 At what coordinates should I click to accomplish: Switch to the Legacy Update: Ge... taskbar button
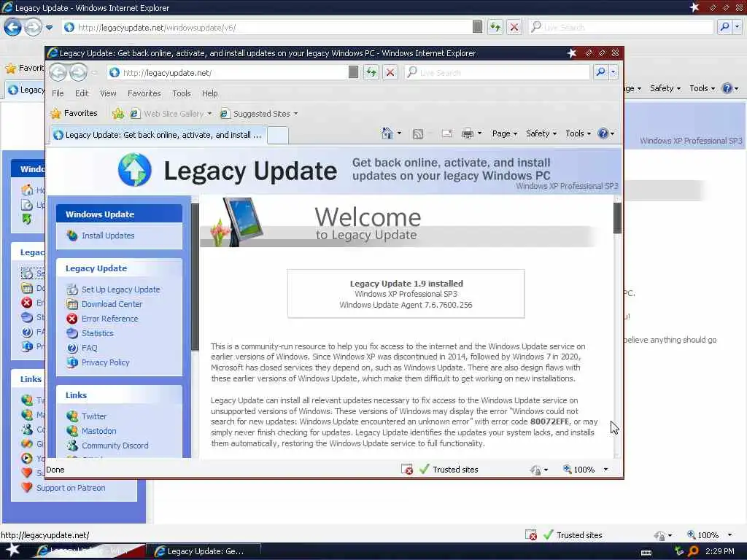[203, 551]
